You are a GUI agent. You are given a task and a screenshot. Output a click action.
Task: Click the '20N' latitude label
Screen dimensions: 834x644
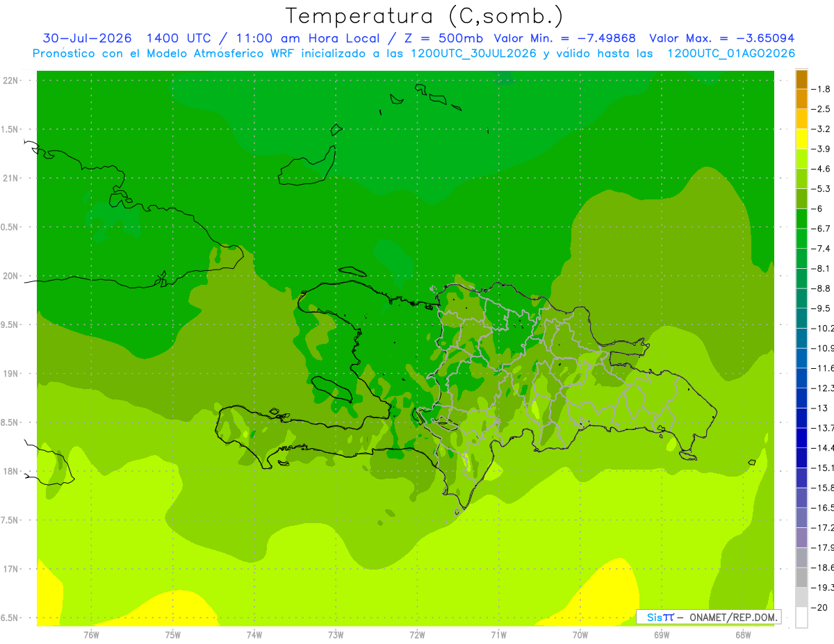click(x=11, y=276)
